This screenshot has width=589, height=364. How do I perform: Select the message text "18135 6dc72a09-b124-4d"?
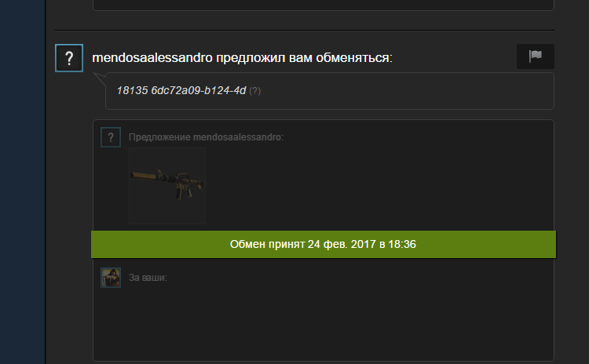[181, 90]
